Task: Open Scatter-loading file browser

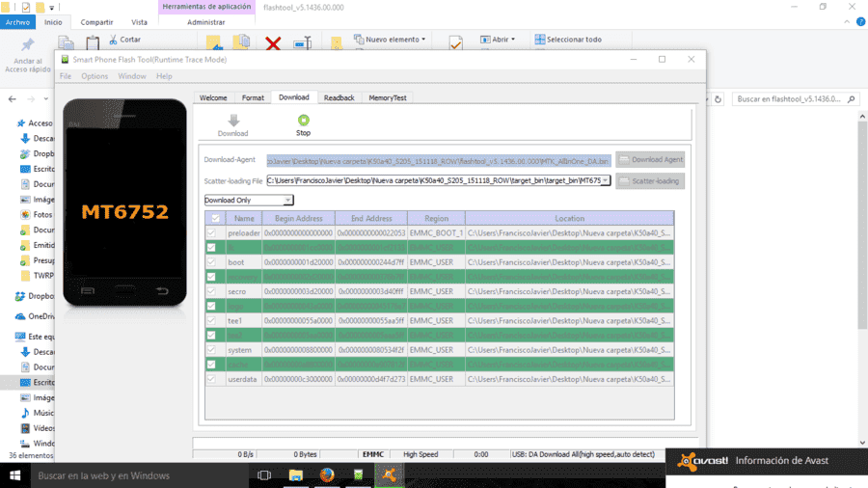Action: click(x=650, y=181)
